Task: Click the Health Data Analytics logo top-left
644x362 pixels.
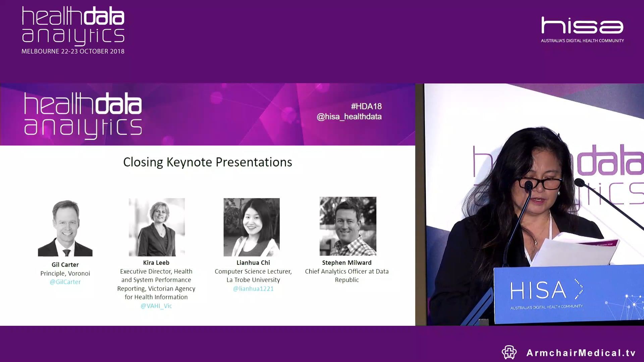Action: click(x=73, y=25)
